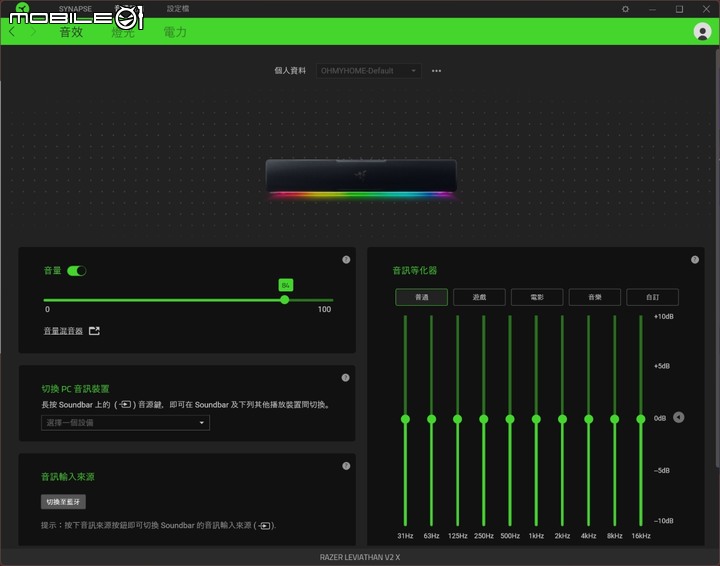Toggle the volume switch off

click(76, 271)
